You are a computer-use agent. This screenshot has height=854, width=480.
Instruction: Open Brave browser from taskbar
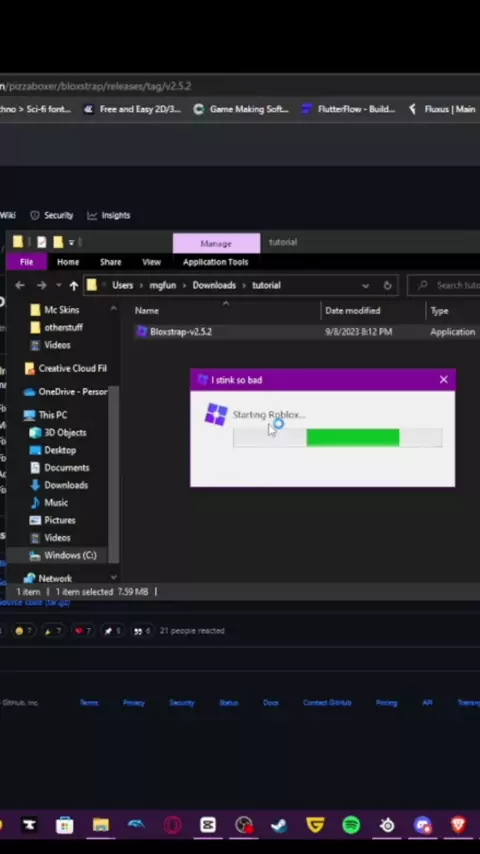point(458,825)
